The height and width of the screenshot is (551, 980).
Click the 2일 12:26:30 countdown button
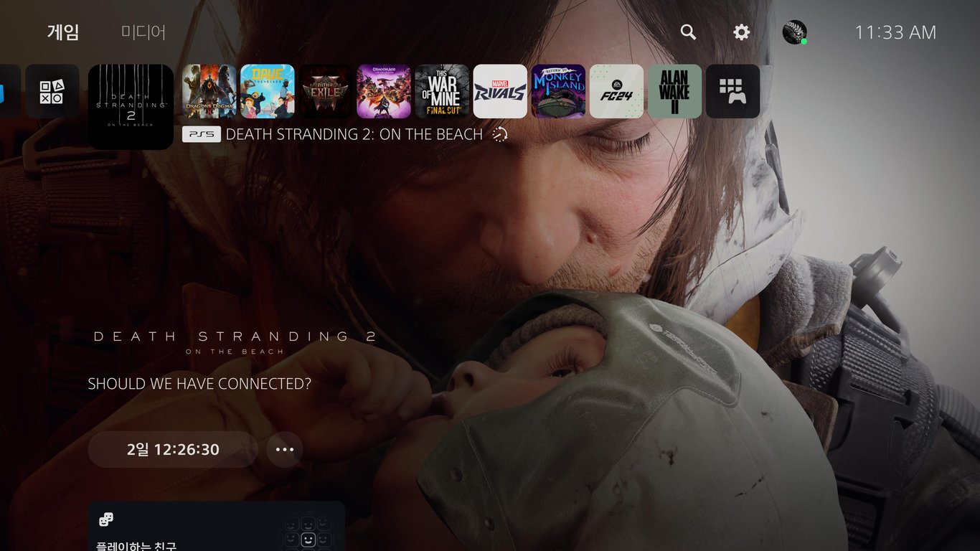tap(173, 450)
